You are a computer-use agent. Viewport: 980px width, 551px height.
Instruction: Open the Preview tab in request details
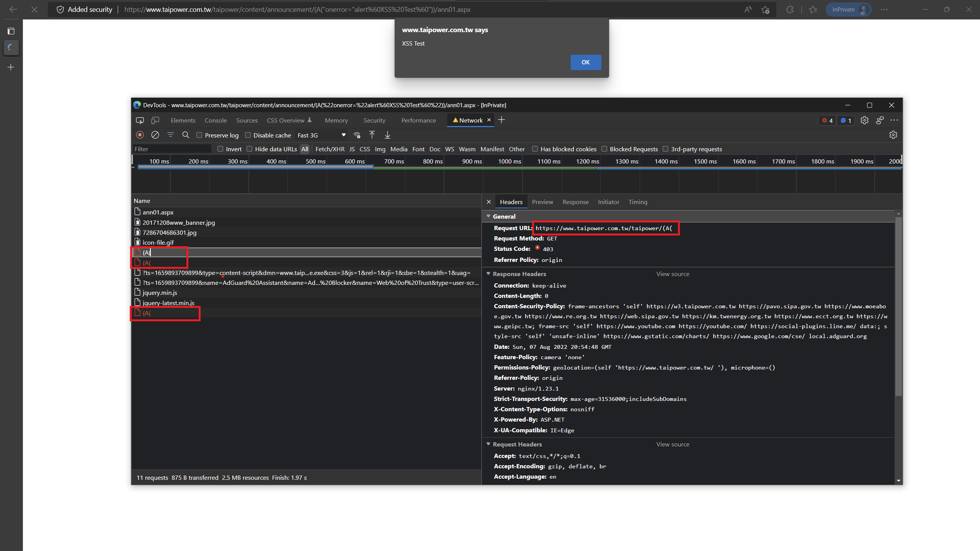coord(542,202)
